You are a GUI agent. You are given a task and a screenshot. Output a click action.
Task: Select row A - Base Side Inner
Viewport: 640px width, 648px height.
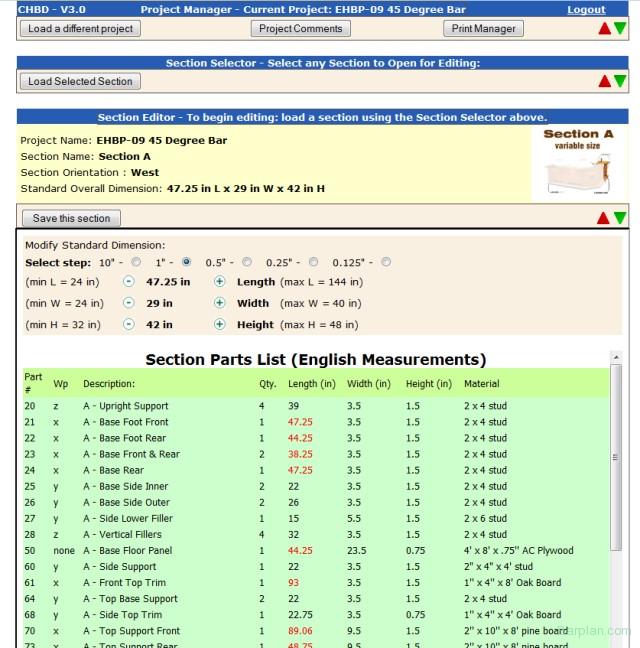(316, 486)
